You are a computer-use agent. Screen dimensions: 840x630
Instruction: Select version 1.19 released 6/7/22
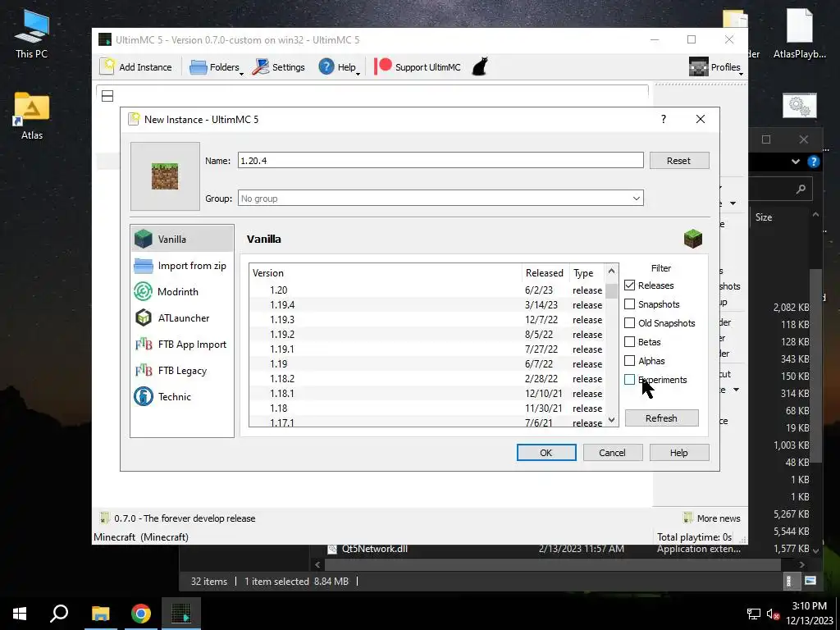click(x=427, y=363)
